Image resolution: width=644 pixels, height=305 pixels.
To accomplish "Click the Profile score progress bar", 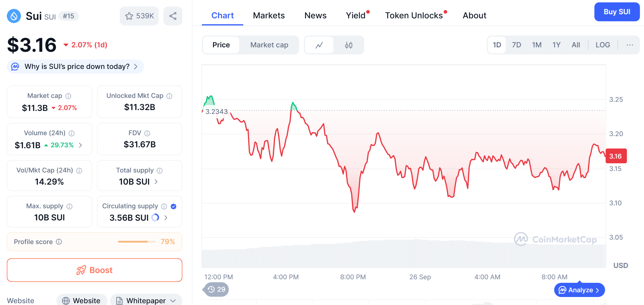I will pos(137,242).
